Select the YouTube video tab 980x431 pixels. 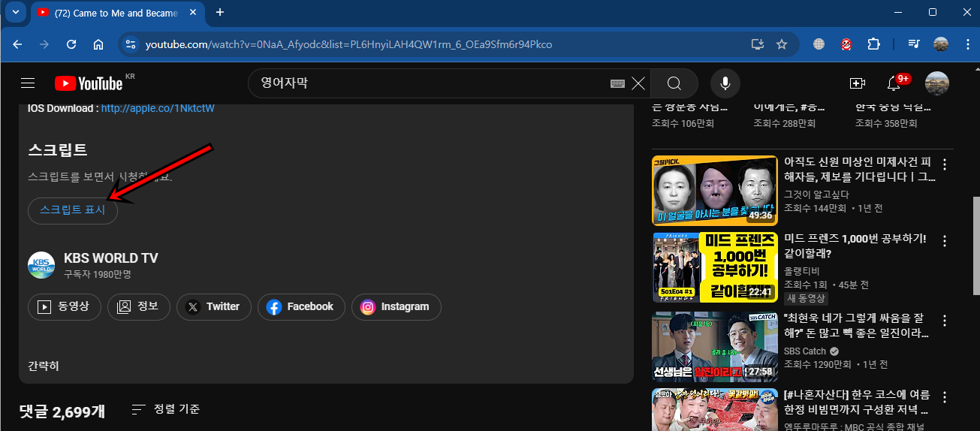point(118,13)
